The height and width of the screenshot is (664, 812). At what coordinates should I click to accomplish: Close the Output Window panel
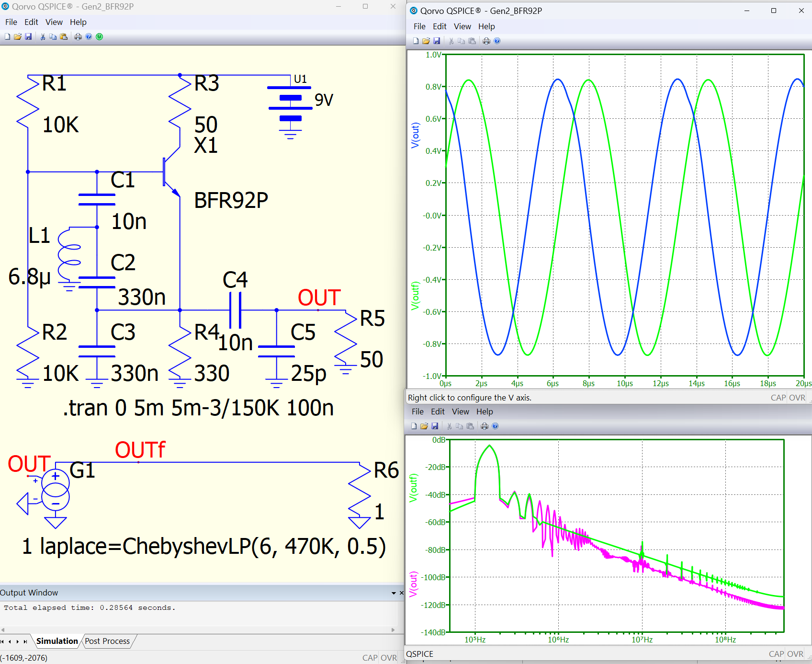402,593
